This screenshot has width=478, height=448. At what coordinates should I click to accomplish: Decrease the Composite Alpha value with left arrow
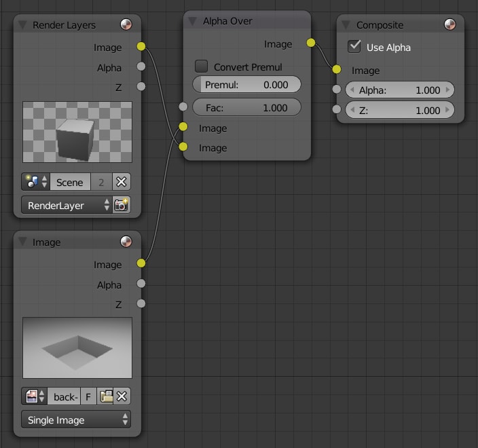click(x=352, y=90)
